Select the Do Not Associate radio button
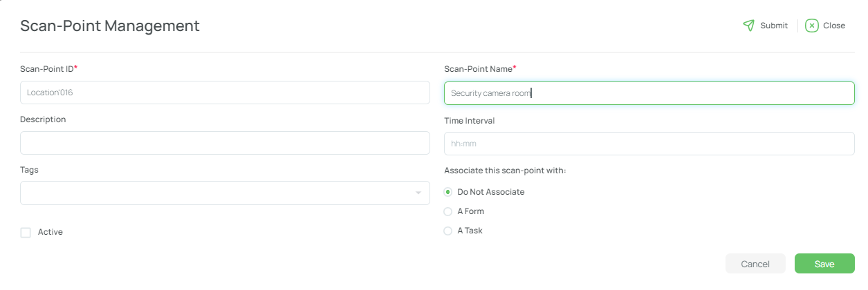 point(447,192)
